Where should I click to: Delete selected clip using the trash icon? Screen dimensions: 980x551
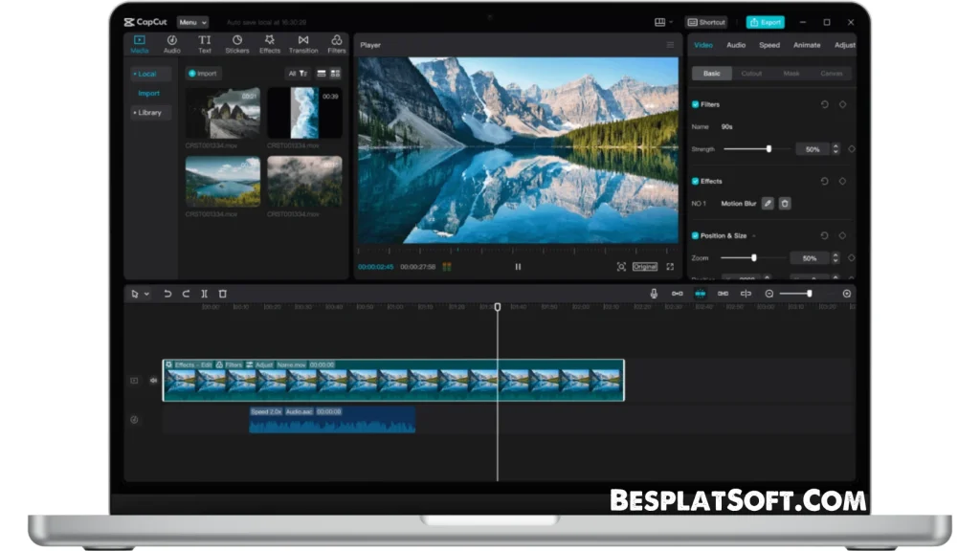pyautogui.click(x=223, y=294)
